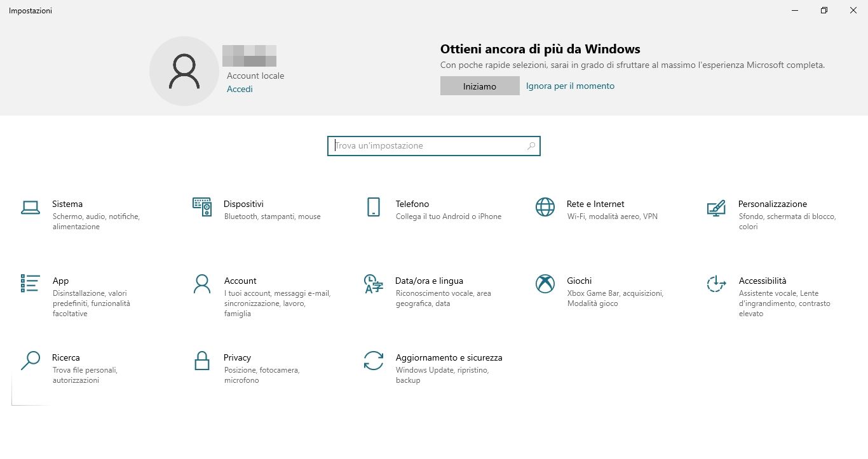This screenshot has width=868, height=459.
Task: Open the Rete e Internet globe icon
Action: [545, 207]
